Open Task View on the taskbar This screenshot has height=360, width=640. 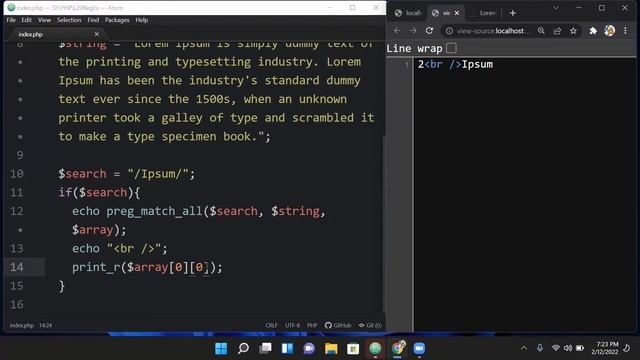[x=265, y=349]
